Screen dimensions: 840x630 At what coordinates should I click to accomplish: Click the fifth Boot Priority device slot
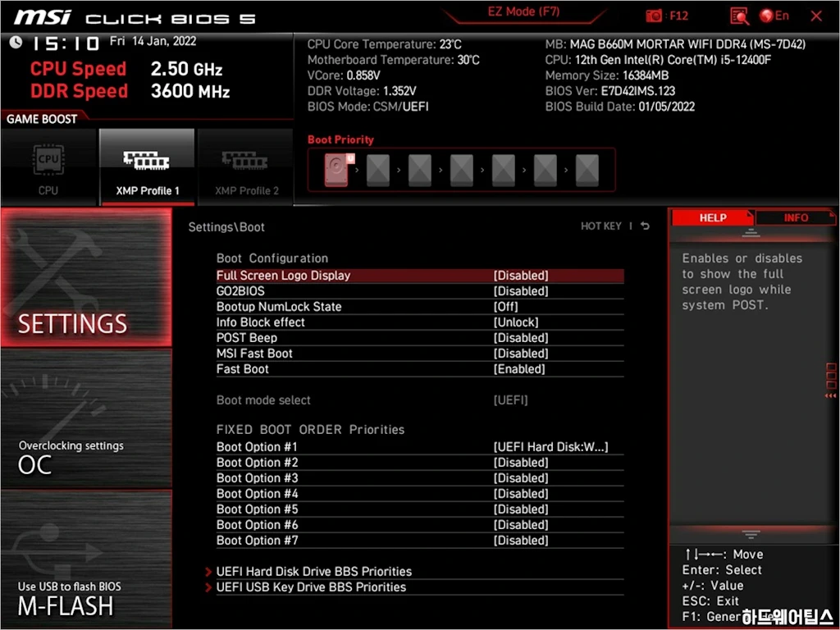[504, 170]
